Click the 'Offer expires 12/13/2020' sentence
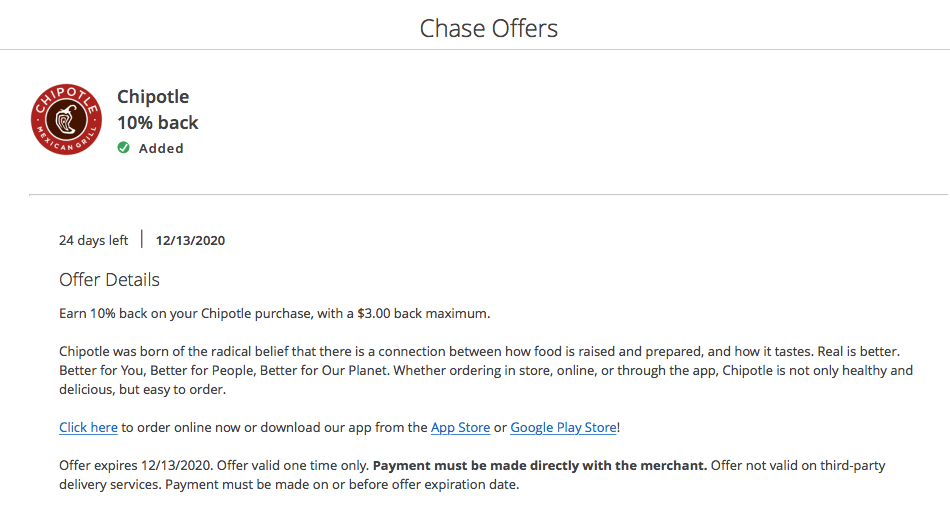Image resolution: width=950 pixels, height=513 pixels. point(136,466)
